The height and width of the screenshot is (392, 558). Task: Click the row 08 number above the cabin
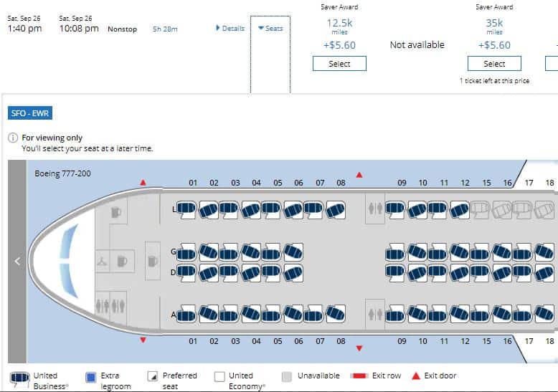point(341,183)
